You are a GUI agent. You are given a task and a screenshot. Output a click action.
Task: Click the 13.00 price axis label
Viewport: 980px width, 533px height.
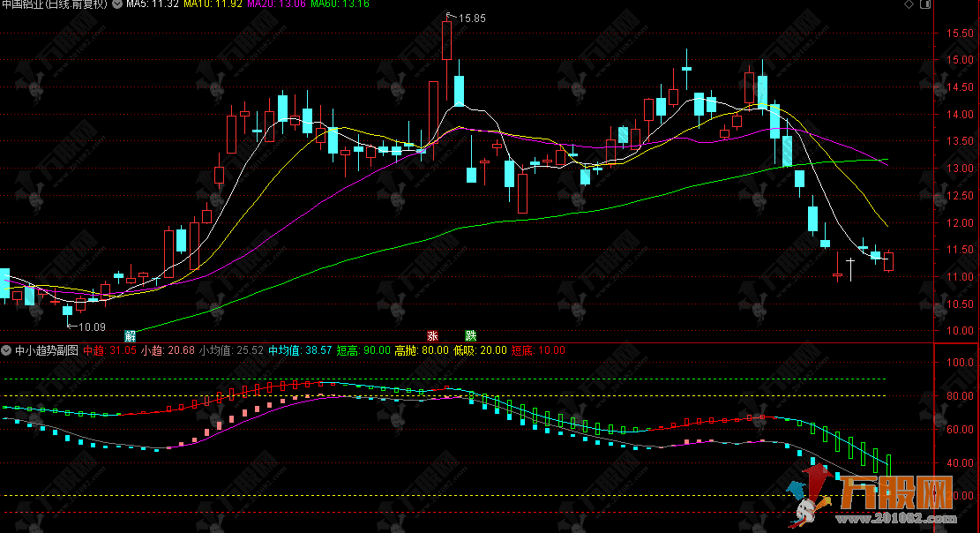point(960,169)
